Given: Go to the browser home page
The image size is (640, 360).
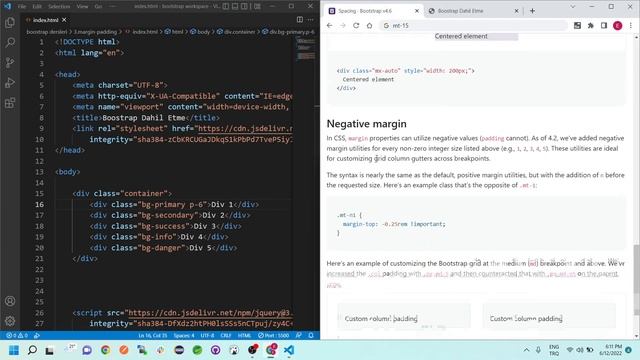Looking at the screenshot, I should tap(369, 25).
